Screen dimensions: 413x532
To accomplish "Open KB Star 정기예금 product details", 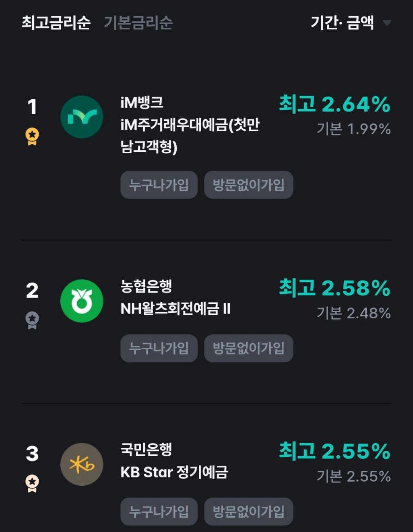I will coord(174,472).
